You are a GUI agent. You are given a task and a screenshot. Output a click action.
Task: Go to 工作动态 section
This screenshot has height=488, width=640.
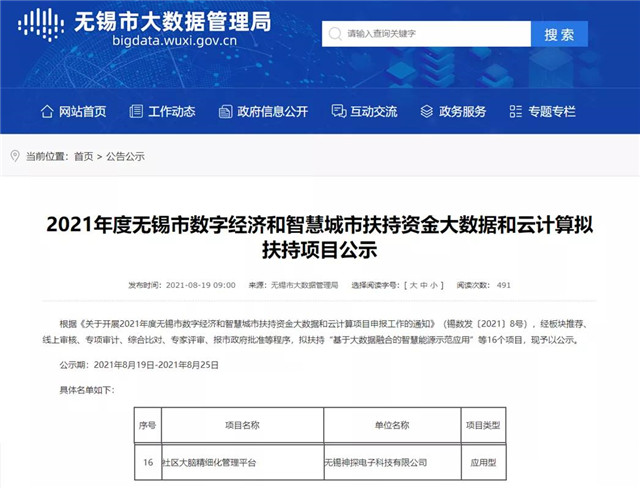click(171, 111)
